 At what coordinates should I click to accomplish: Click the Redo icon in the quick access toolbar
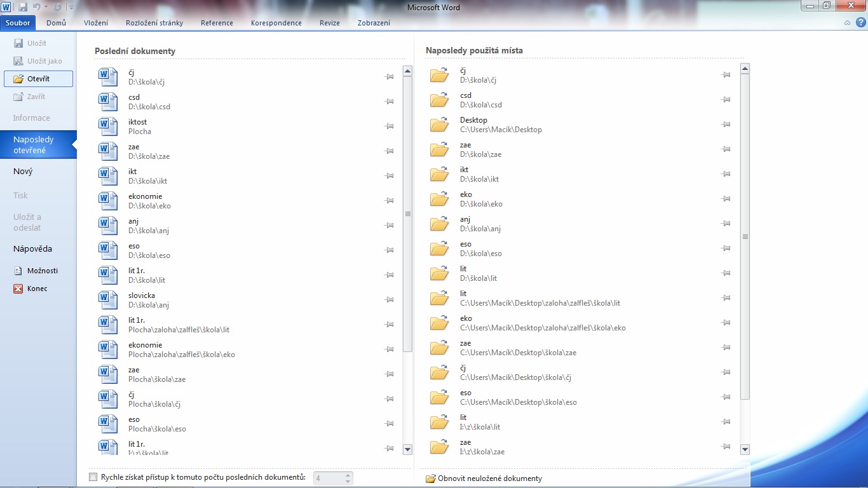57,7
